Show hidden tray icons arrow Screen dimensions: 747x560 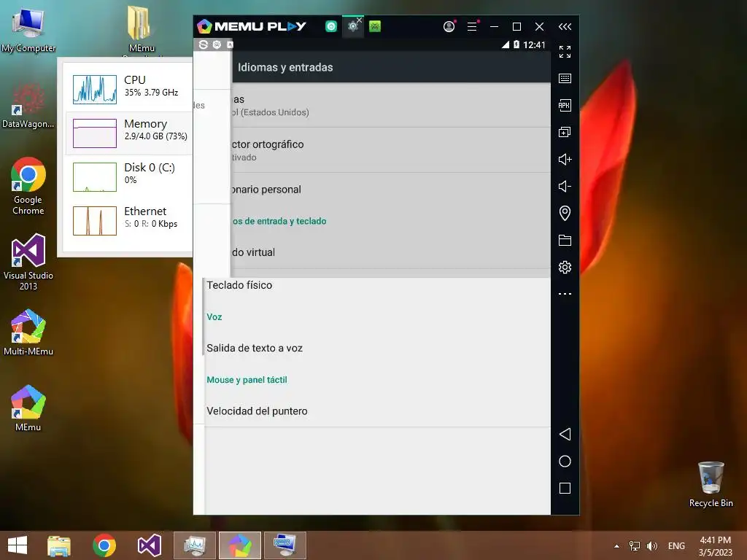tap(617, 546)
